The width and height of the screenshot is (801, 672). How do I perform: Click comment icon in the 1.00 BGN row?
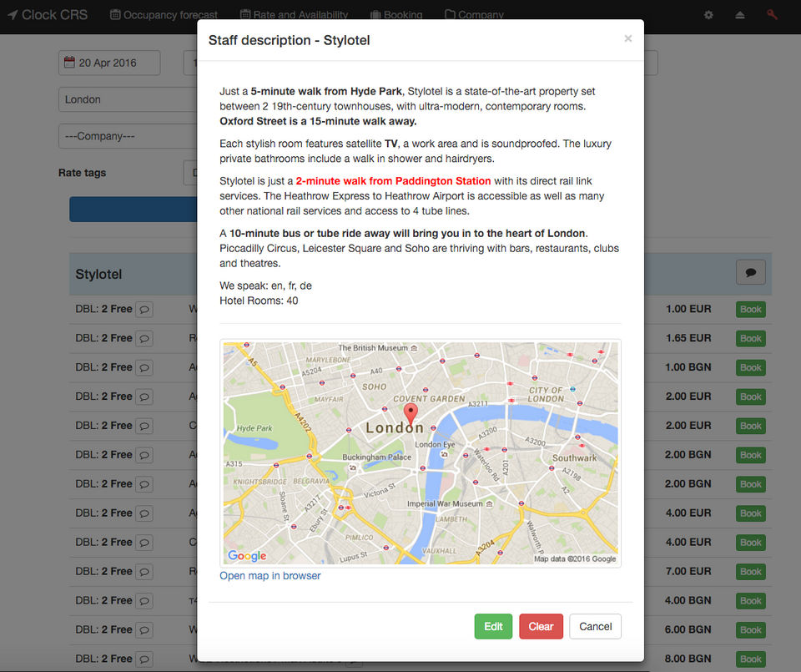click(x=144, y=367)
